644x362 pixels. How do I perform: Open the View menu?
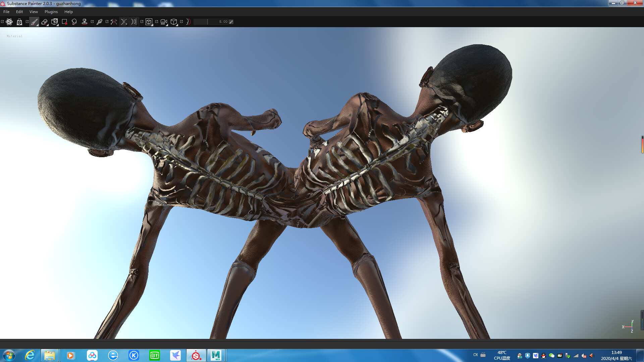[34, 12]
